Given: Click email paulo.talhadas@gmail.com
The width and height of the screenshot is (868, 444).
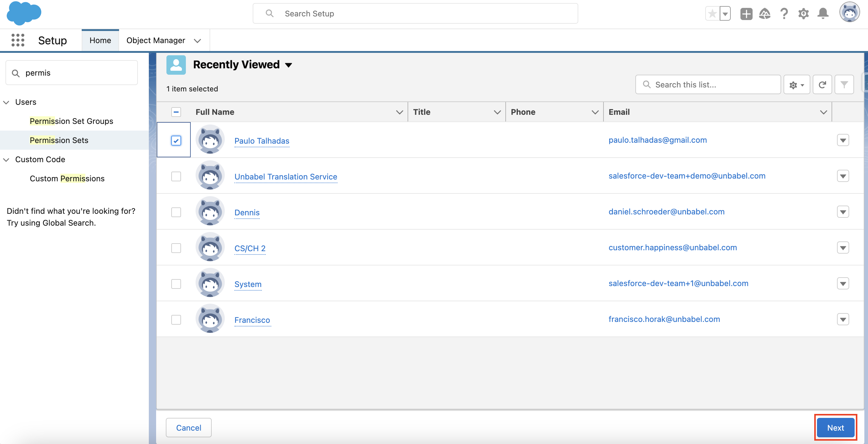Looking at the screenshot, I should [658, 140].
